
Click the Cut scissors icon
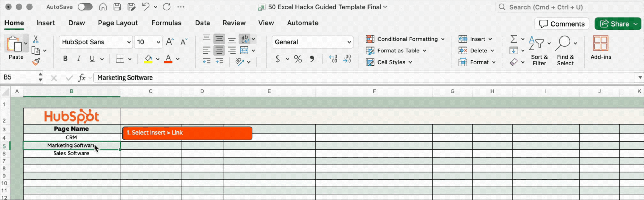36,39
